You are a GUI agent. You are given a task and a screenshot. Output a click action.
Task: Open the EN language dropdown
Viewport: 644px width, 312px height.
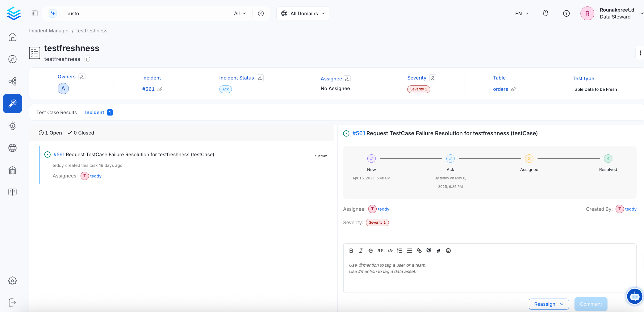point(521,13)
